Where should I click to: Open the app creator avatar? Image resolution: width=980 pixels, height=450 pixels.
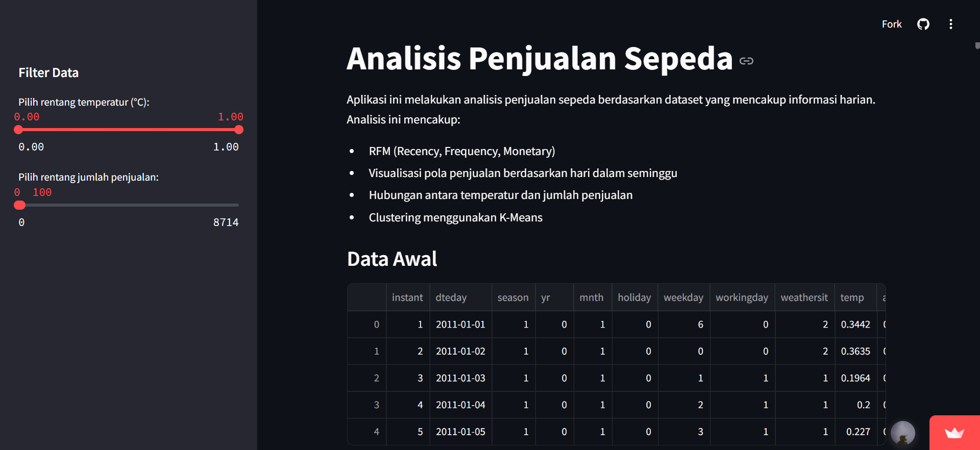pyautogui.click(x=902, y=433)
